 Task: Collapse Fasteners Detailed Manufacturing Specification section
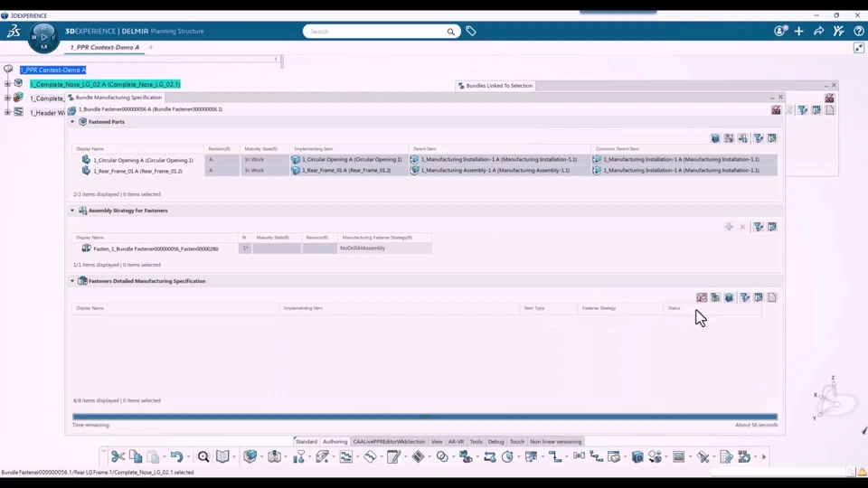(72, 281)
